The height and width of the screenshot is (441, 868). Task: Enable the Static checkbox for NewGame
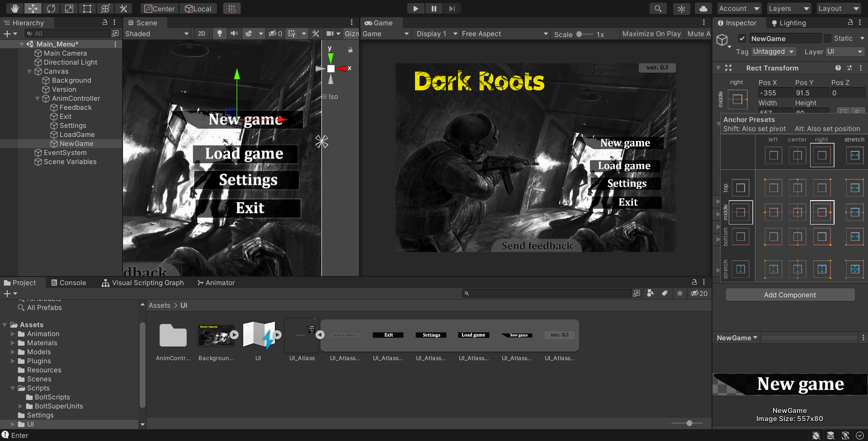pyautogui.click(x=828, y=38)
